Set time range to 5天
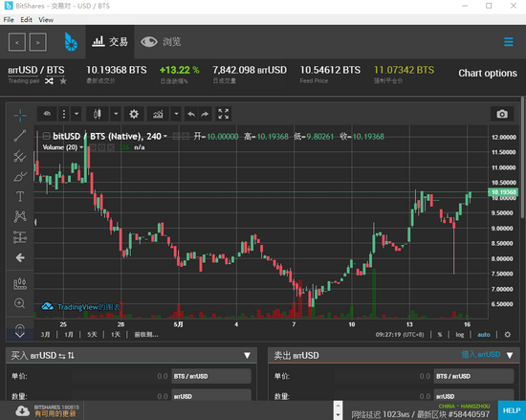 click(x=92, y=335)
